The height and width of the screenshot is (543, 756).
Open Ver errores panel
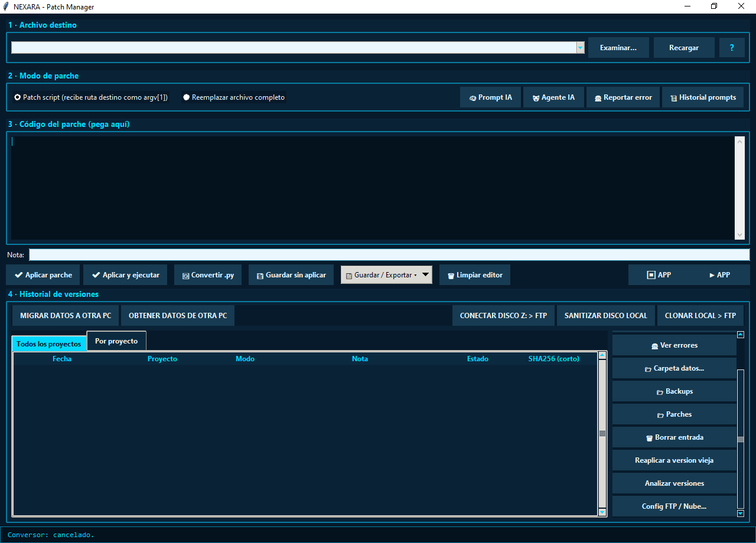click(x=674, y=345)
